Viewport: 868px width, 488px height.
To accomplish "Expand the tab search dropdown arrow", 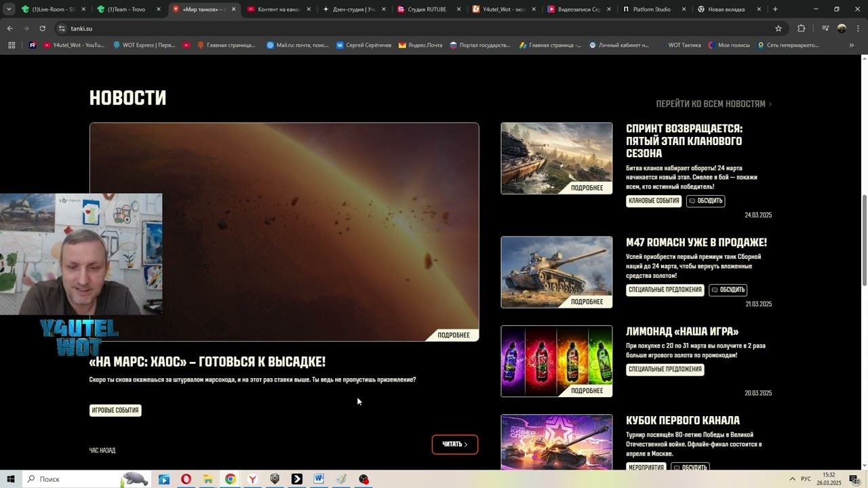I will (x=9, y=9).
